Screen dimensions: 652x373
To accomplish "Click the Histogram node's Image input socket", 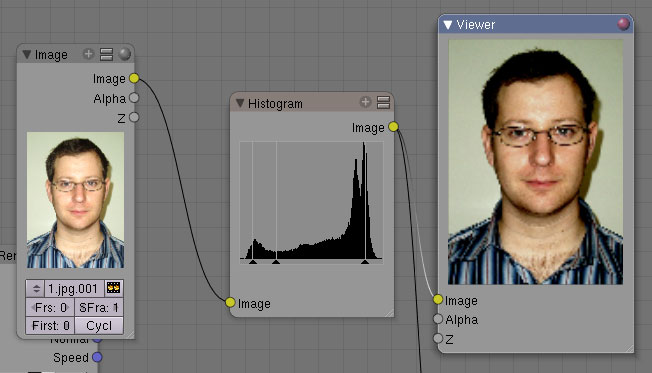I will click(x=230, y=303).
